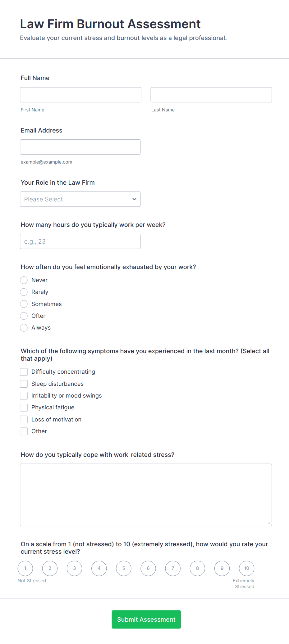This screenshot has width=289, height=644.
Task: Check the "Loss of motivation" box
Action: click(x=24, y=419)
